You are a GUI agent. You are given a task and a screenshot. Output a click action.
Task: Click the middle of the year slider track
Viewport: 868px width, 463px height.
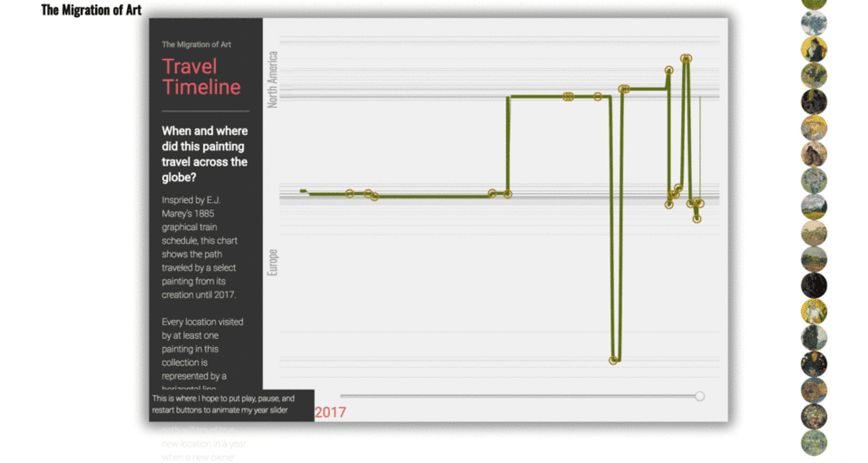coord(520,396)
